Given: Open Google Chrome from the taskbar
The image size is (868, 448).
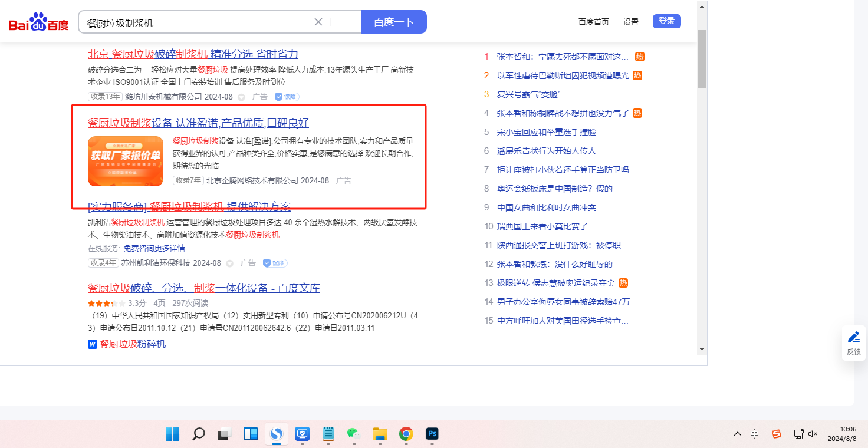Looking at the screenshot, I should 406,434.
